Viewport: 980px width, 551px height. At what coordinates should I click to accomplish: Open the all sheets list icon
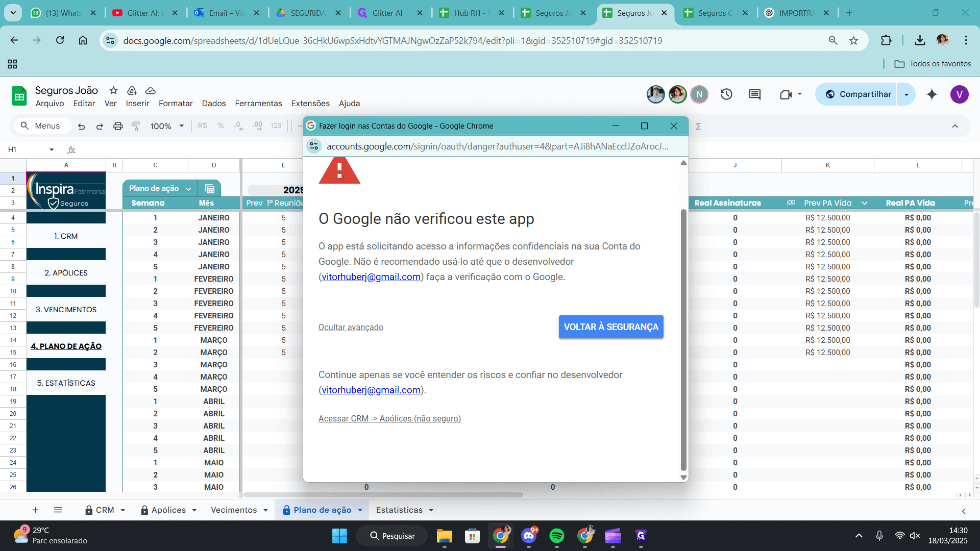coord(58,510)
